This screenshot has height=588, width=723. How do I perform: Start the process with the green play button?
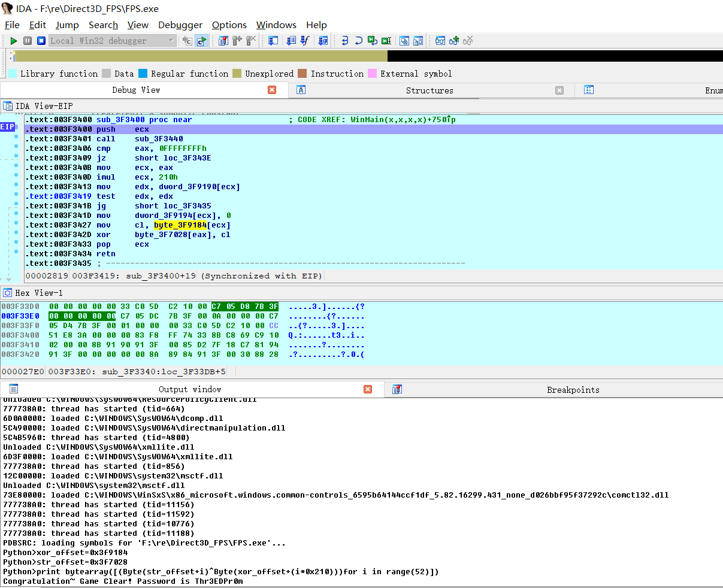tap(14, 41)
